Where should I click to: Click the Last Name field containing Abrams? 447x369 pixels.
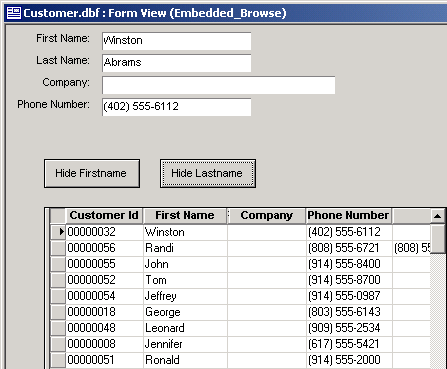coord(176,63)
